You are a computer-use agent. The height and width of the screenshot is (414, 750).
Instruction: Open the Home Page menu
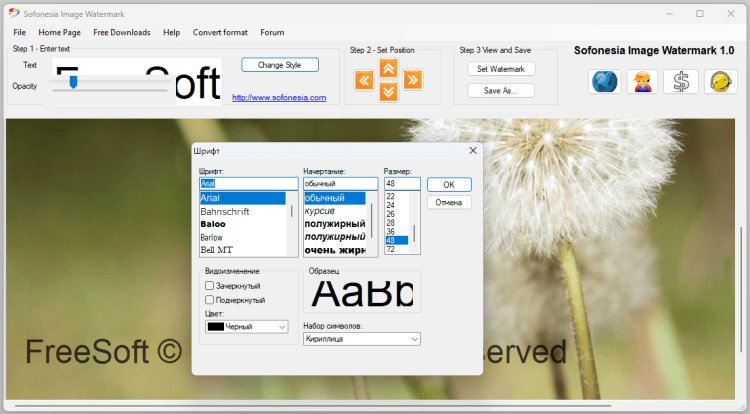(x=59, y=33)
